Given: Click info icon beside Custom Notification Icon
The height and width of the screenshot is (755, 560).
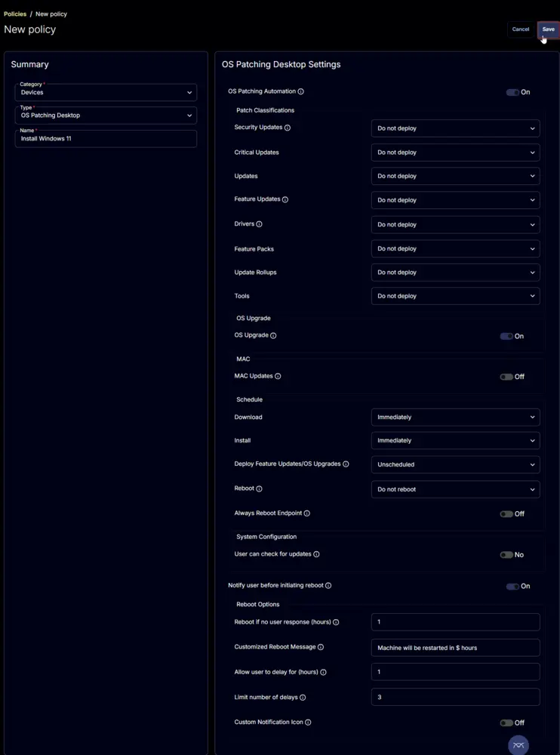Looking at the screenshot, I should tap(308, 723).
